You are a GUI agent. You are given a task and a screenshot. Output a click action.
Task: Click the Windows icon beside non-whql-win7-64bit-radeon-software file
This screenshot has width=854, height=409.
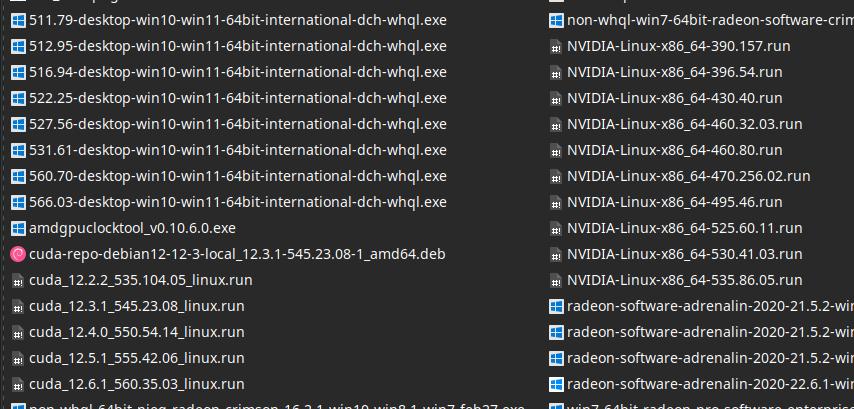click(x=556, y=21)
